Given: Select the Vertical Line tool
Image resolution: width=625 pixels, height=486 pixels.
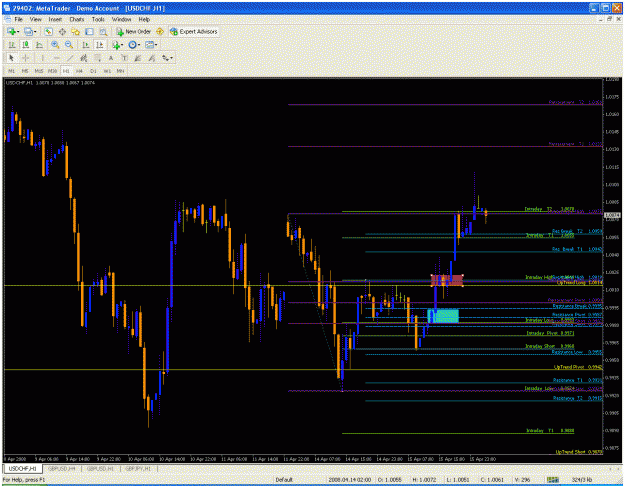Looking at the screenshot, I should [x=42, y=58].
